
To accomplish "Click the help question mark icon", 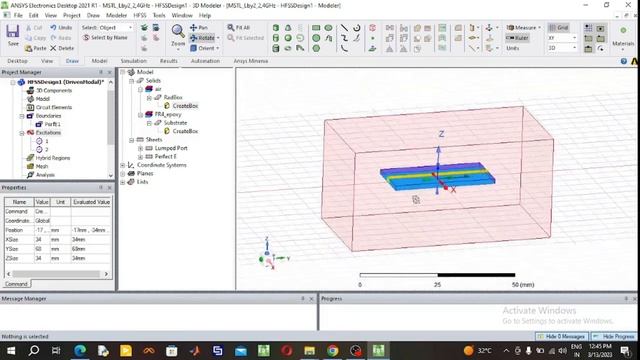I will coord(624,61).
